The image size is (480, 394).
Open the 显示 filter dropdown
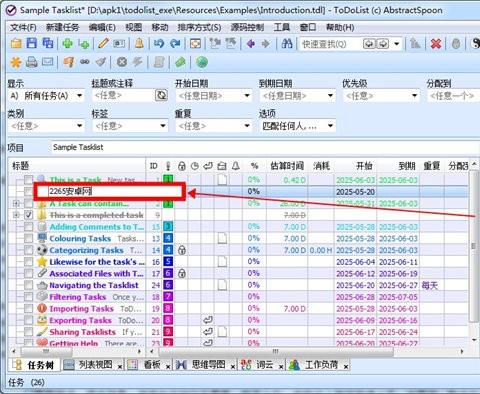click(80, 96)
